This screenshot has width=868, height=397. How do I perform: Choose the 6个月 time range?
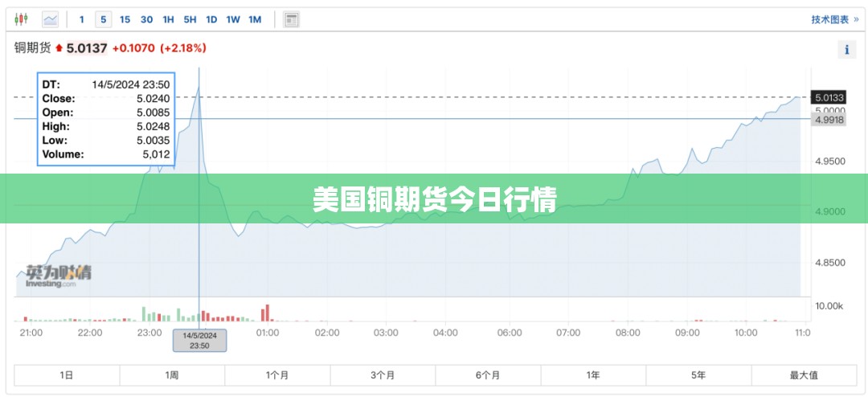(488, 374)
